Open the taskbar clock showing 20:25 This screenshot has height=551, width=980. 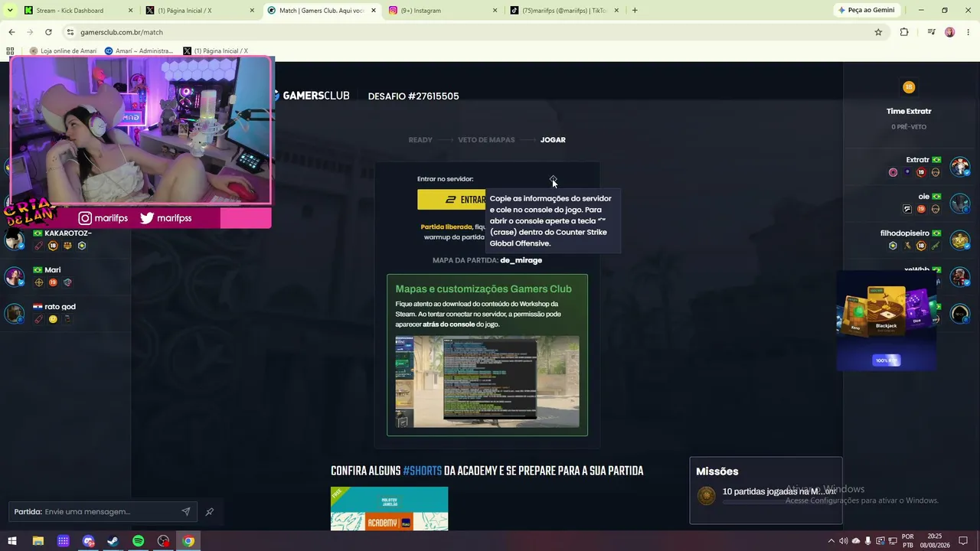[935, 541]
